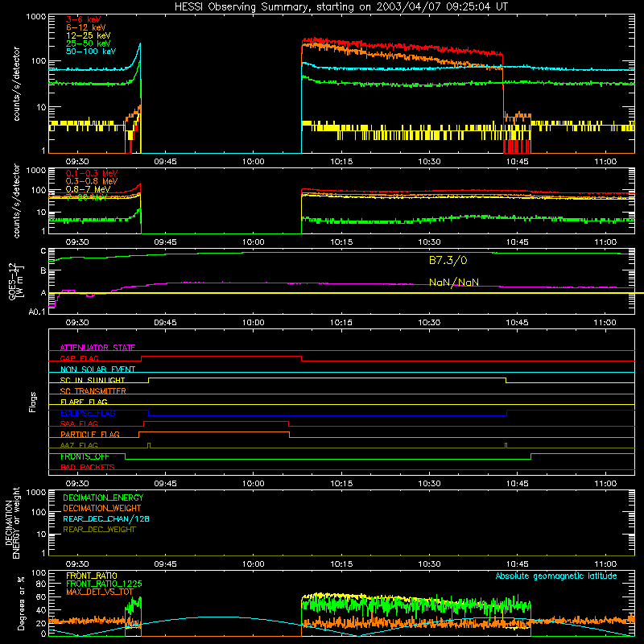Select the ATTENUATOR_STATE flag label

97,348
